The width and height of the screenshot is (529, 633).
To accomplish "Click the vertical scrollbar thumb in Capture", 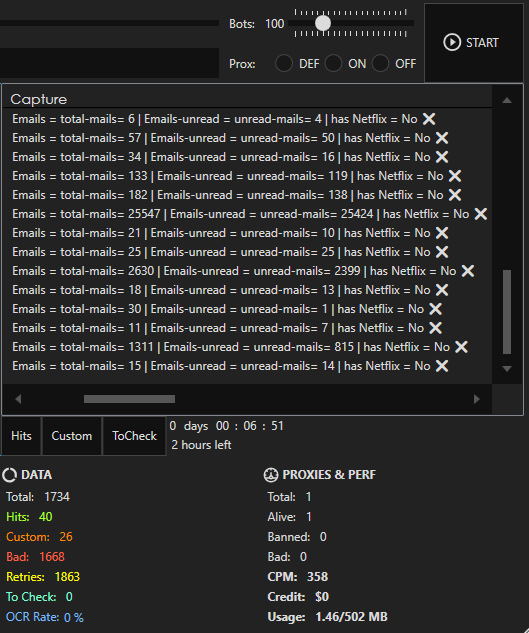I will pyautogui.click(x=507, y=312).
